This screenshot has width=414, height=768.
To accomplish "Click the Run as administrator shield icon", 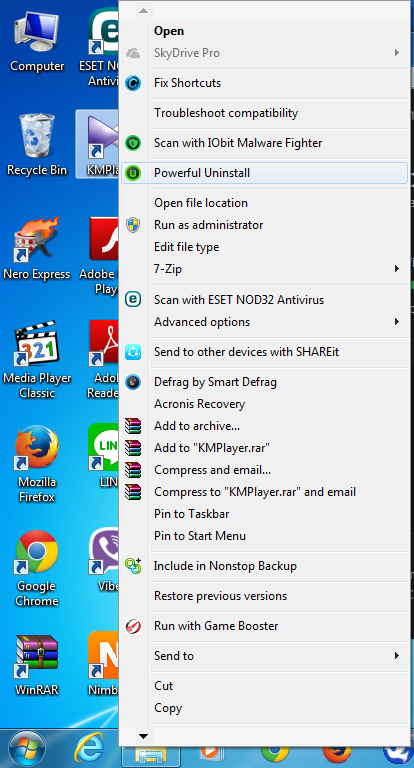I will 133,225.
